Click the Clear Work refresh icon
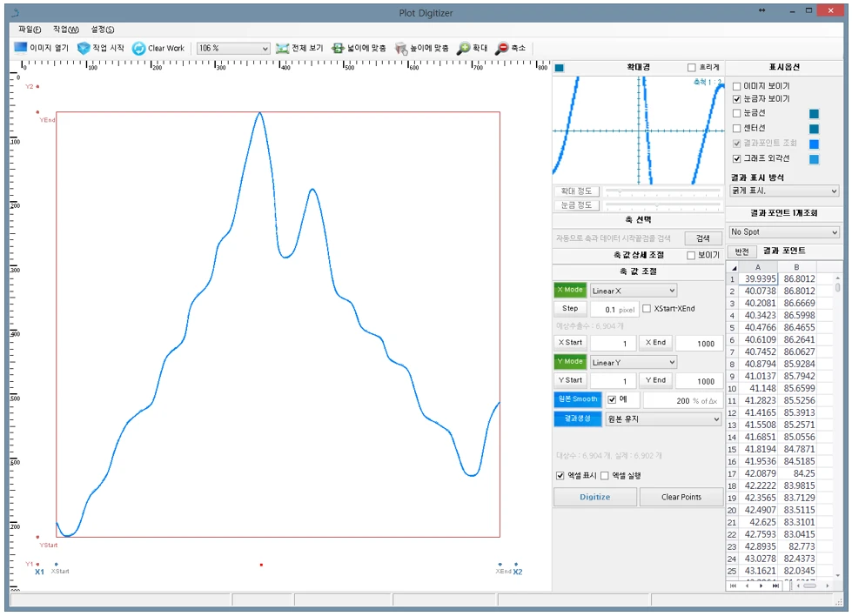The width and height of the screenshot is (852, 616). (x=139, y=49)
